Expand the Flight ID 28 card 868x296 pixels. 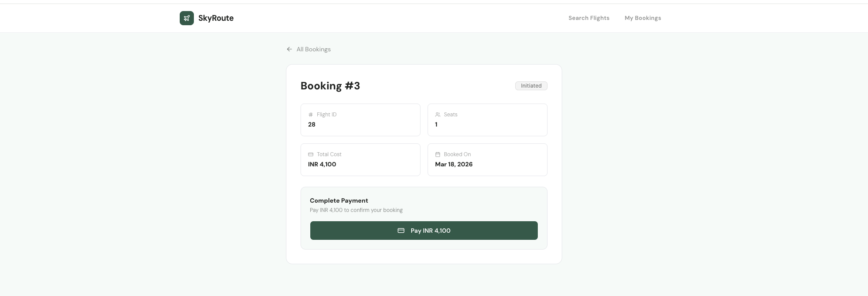[x=360, y=120]
